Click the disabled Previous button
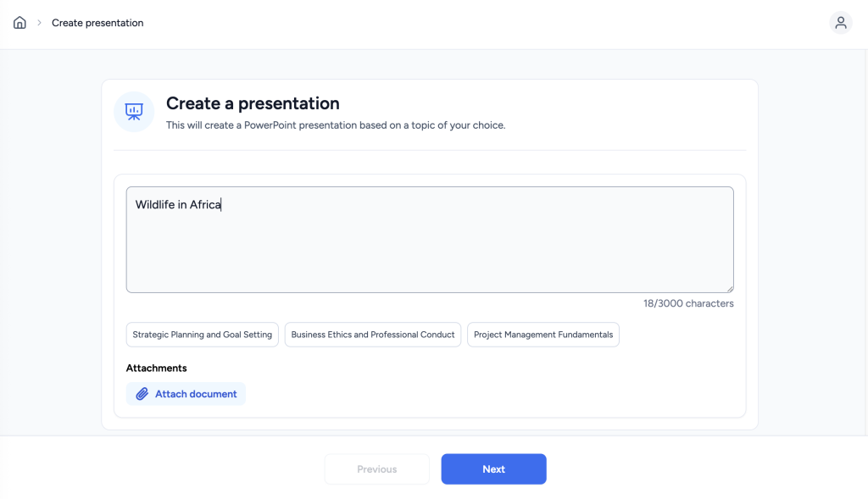 (x=377, y=469)
